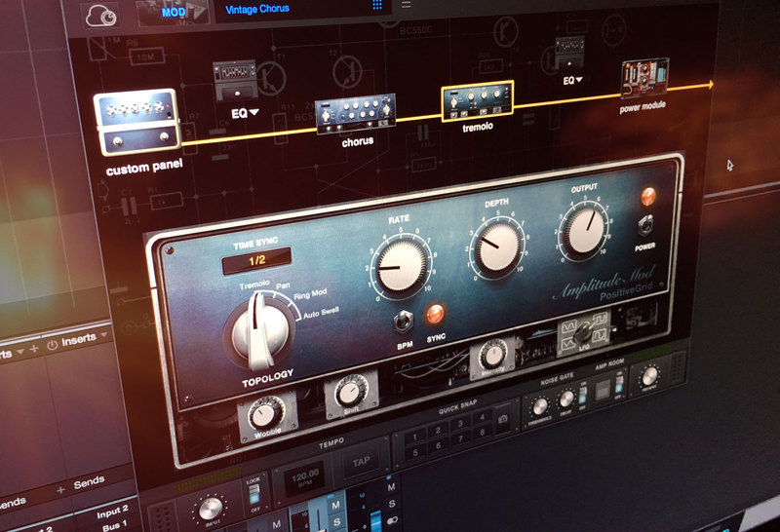Click the Intensity trim knob
Screen dimensions: 780x532
coord(492,355)
